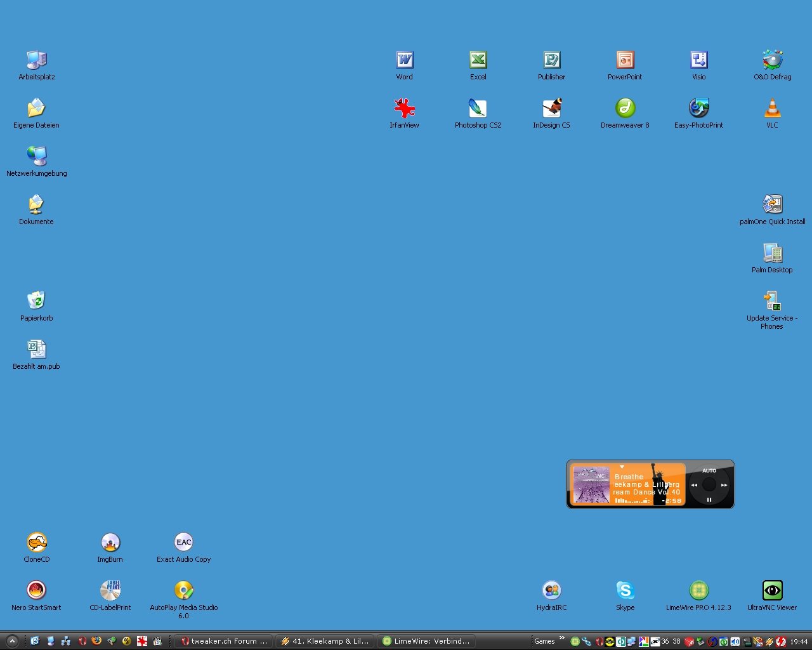Skip to next track in music widget
This screenshot has height=650, width=812.
(724, 485)
